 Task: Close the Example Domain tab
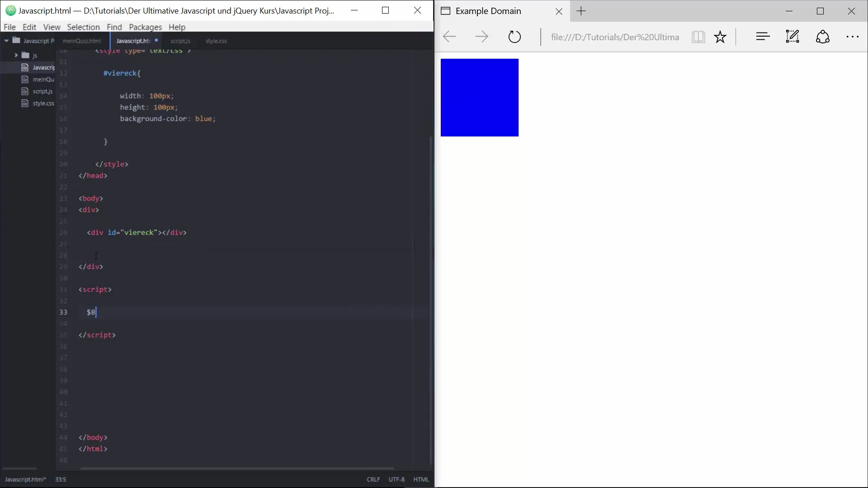click(559, 12)
